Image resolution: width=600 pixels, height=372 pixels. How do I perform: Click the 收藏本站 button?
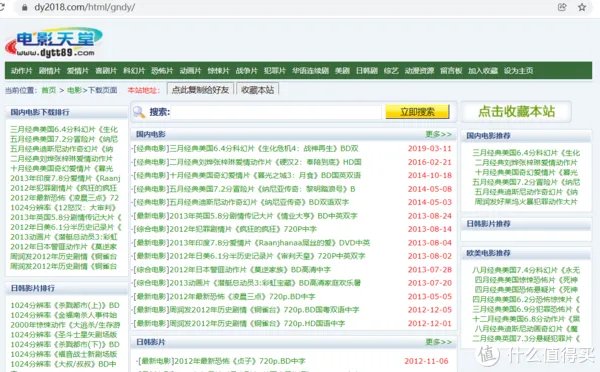click(258, 90)
